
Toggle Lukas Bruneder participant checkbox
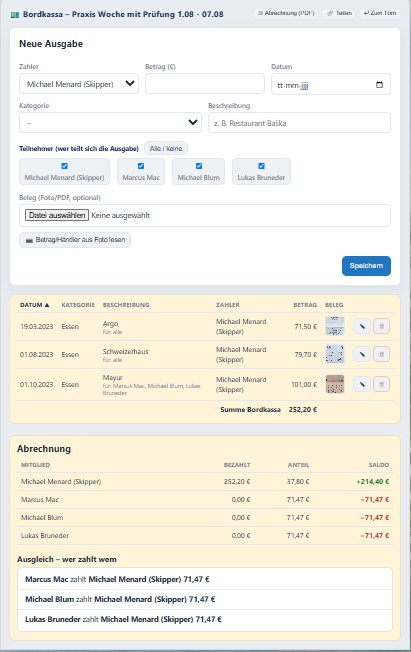[261, 166]
